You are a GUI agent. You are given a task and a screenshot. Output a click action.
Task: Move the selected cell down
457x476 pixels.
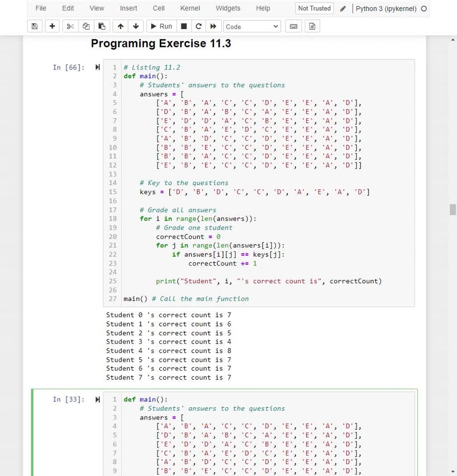136,26
